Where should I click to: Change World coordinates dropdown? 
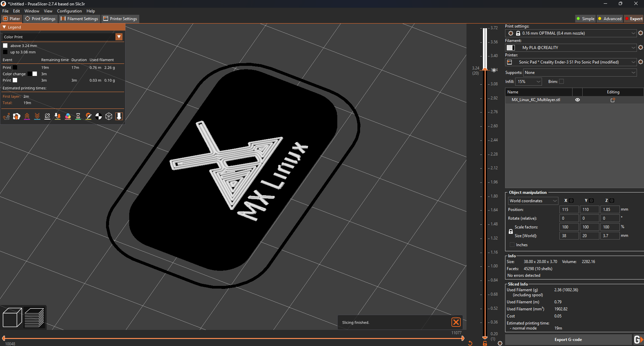coord(533,201)
